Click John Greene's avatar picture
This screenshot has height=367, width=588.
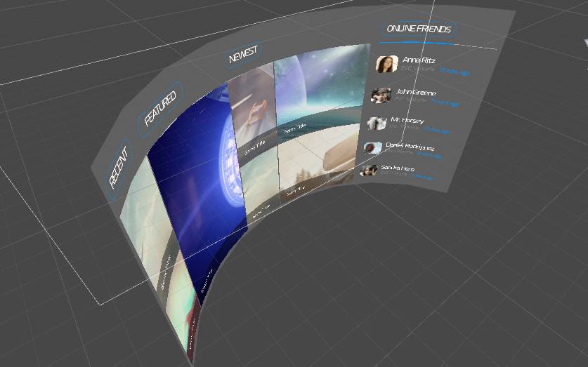(x=381, y=95)
